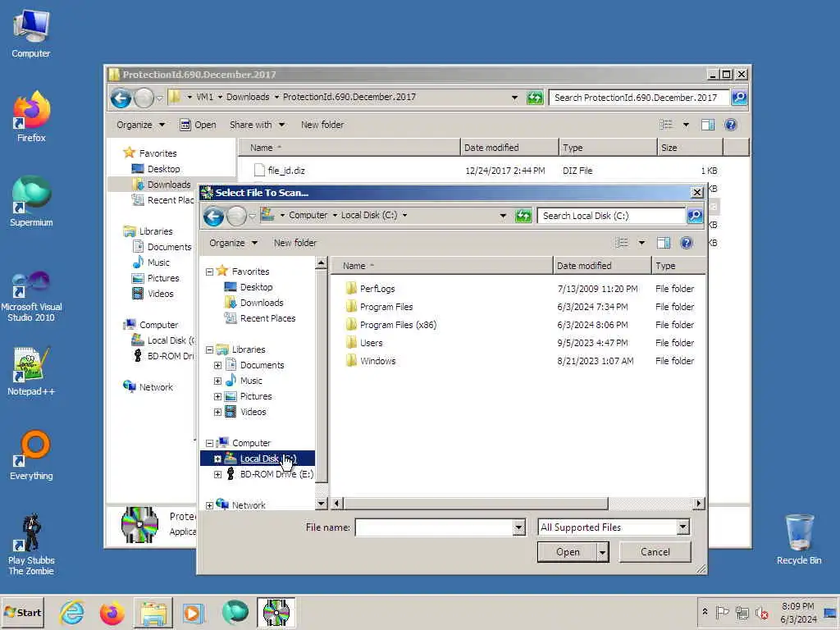840x630 pixels.
Task: Click Back arrow in ProtectionId Explorer window
Action: tap(121, 98)
